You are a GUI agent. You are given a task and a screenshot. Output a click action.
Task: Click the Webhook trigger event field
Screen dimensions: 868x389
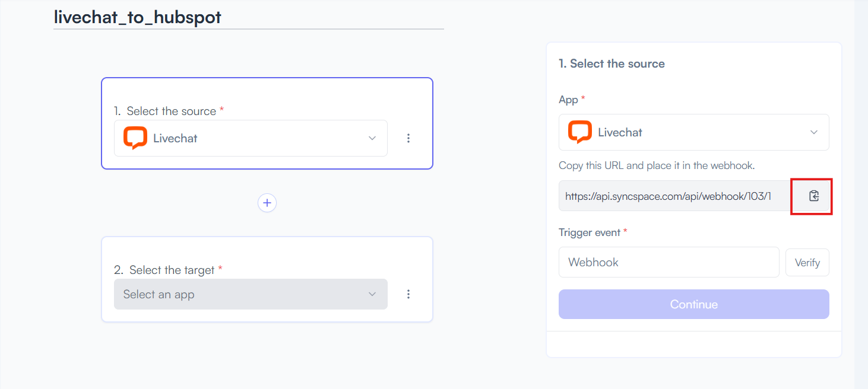(669, 262)
